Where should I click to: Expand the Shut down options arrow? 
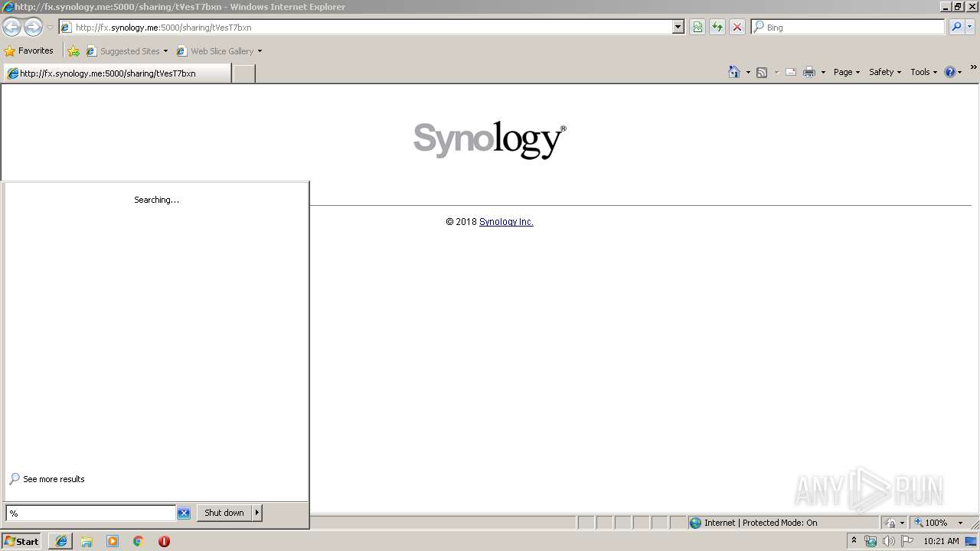[x=257, y=513]
